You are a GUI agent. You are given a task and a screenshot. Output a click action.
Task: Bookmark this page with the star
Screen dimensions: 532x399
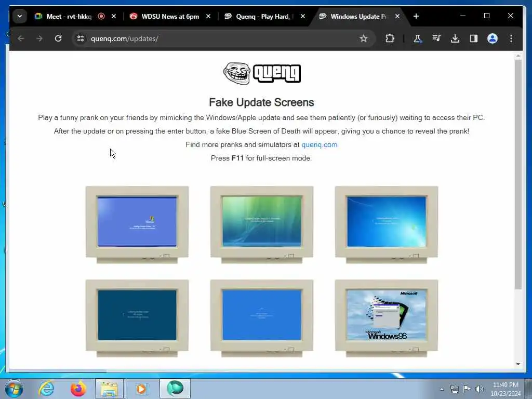pyautogui.click(x=364, y=38)
